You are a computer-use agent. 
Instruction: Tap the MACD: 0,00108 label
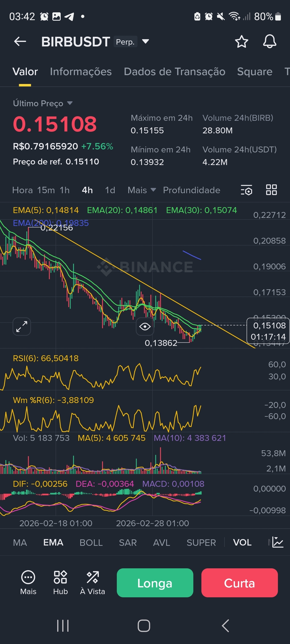pos(173,484)
